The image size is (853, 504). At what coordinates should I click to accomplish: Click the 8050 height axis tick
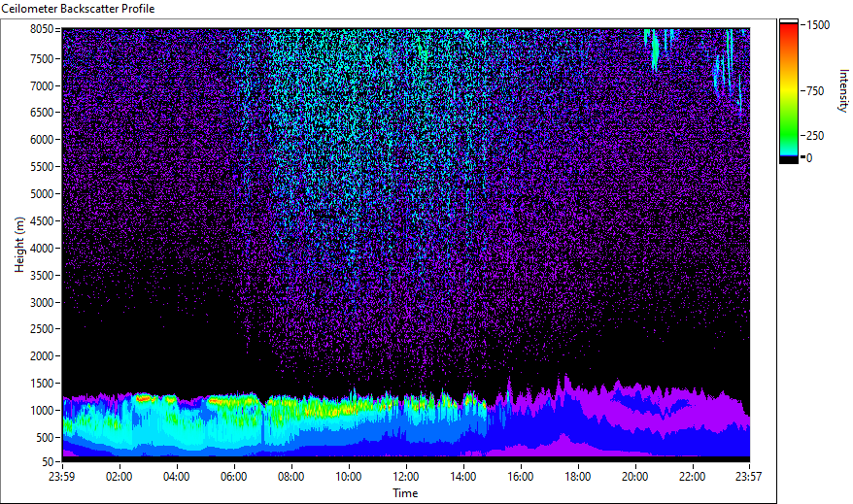pos(42,29)
